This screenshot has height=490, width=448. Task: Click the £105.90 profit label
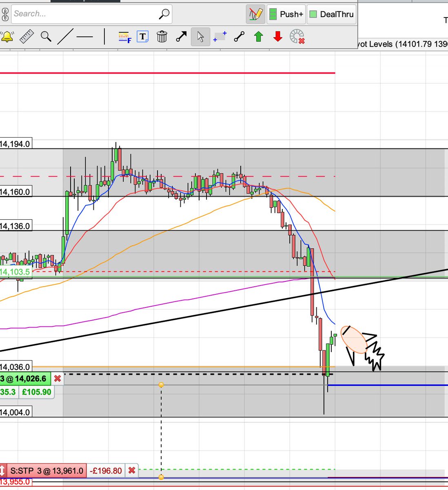coord(36,392)
